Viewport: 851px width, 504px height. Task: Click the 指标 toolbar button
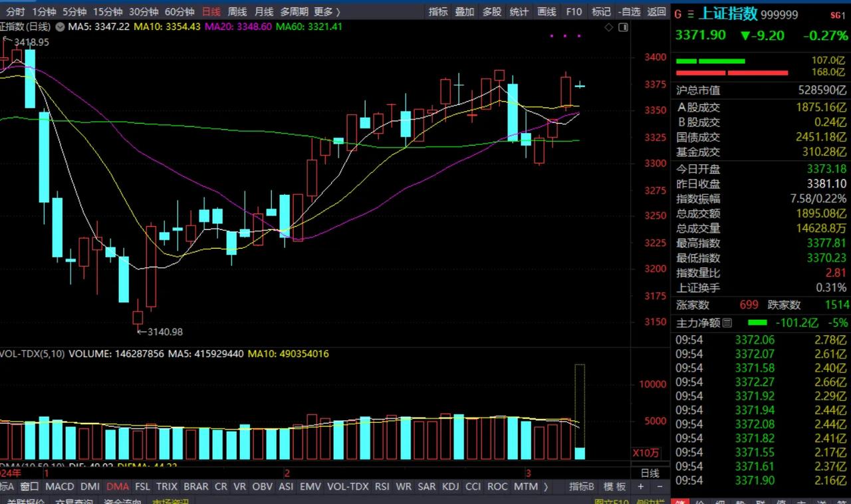(438, 12)
